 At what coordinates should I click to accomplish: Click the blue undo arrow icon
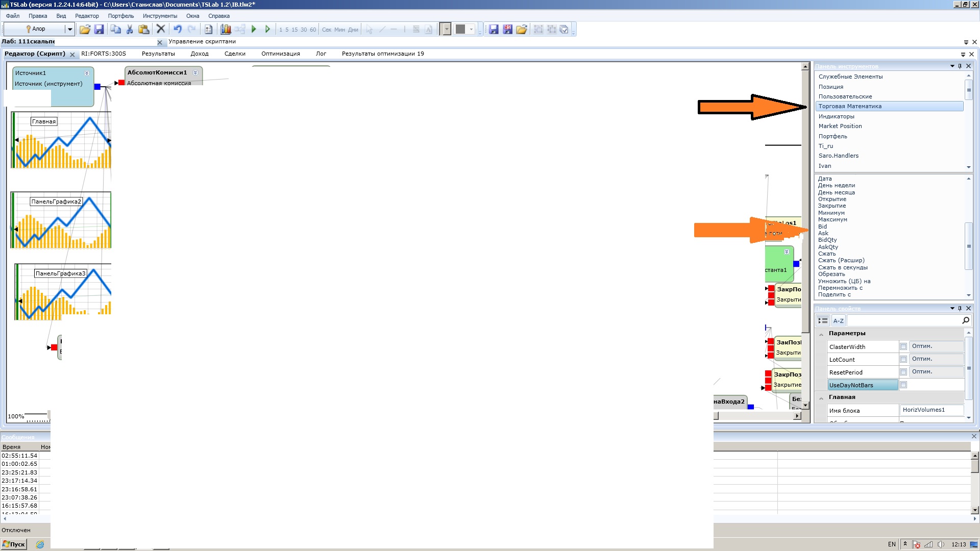177,30
